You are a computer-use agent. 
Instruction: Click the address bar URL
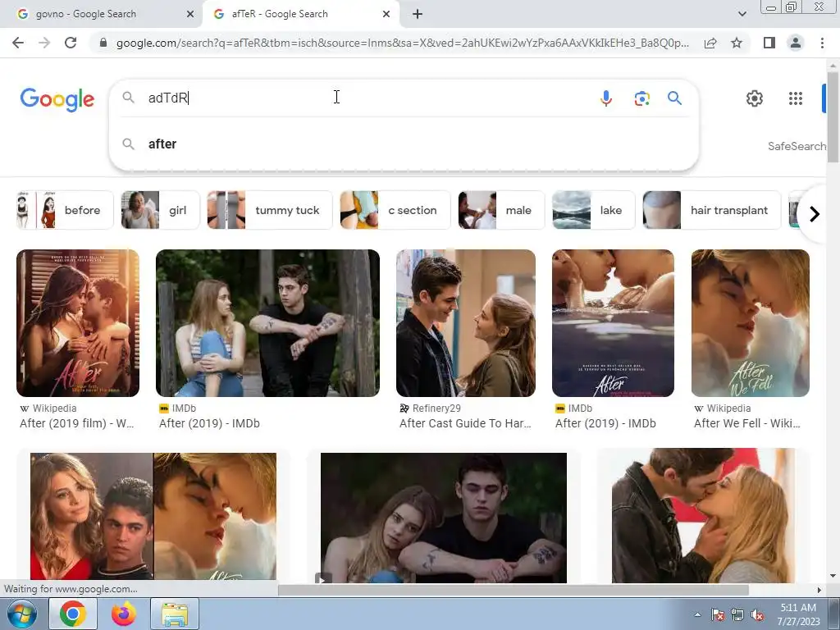pos(402,43)
